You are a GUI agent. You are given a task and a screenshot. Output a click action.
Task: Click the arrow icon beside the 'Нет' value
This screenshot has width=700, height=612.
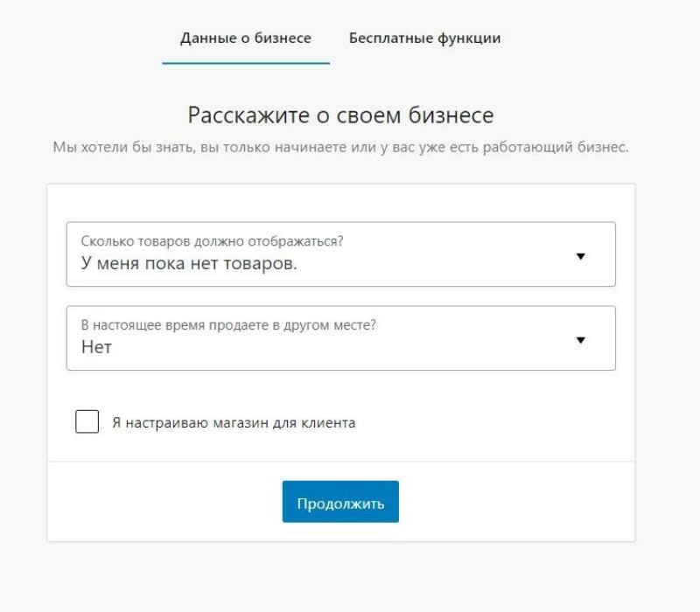[x=580, y=340]
